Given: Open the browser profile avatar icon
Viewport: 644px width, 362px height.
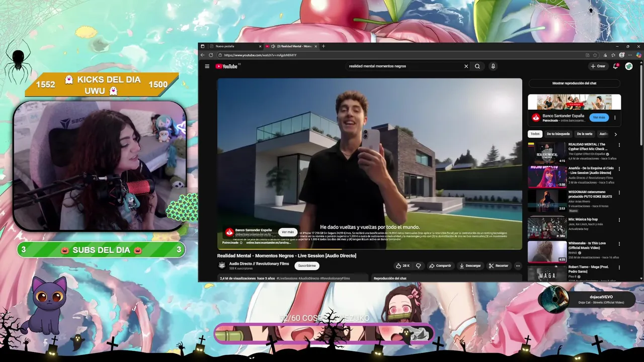Looking at the screenshot, I should (x=622, y=55).
